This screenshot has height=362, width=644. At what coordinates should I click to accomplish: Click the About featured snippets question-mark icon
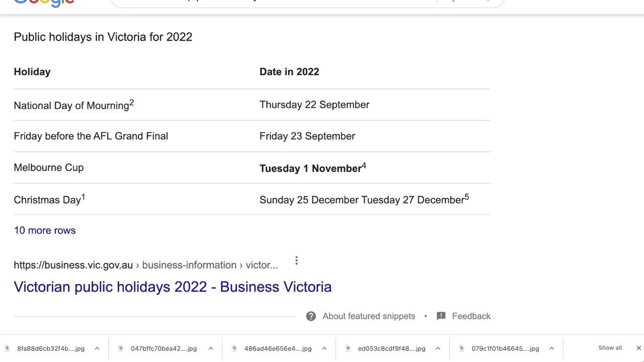pyautogui.click(x=311, y=316)
